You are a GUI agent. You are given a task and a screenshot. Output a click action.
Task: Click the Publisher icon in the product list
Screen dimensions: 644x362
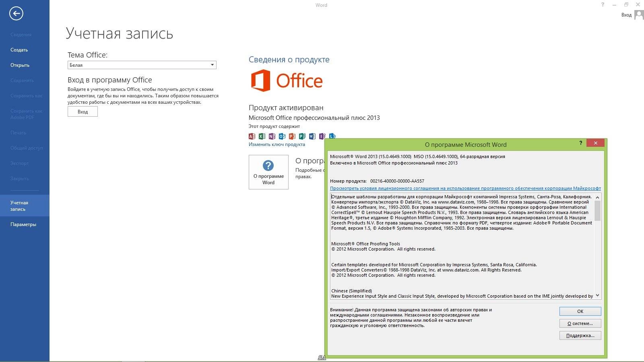click(302, 136)
